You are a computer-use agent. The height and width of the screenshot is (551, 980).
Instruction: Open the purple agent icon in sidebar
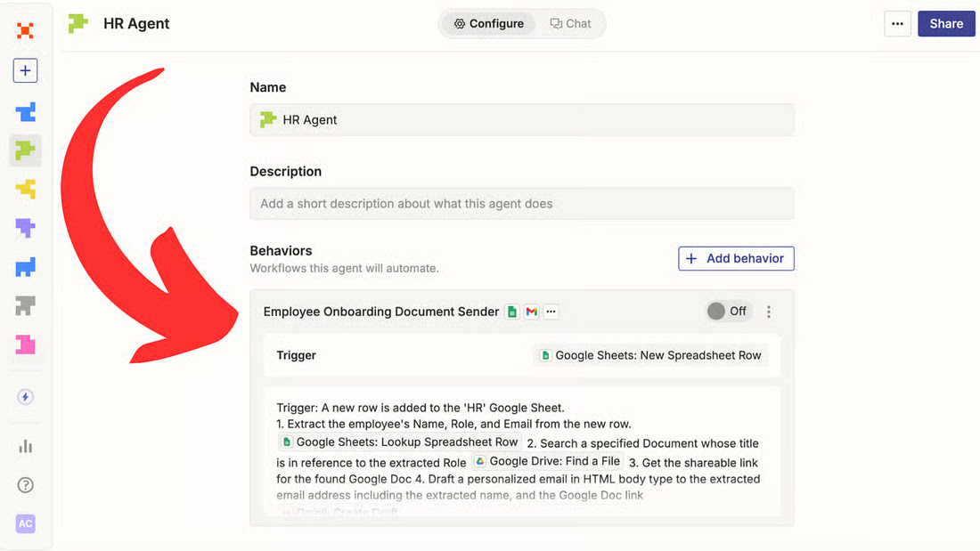(25, 228)
